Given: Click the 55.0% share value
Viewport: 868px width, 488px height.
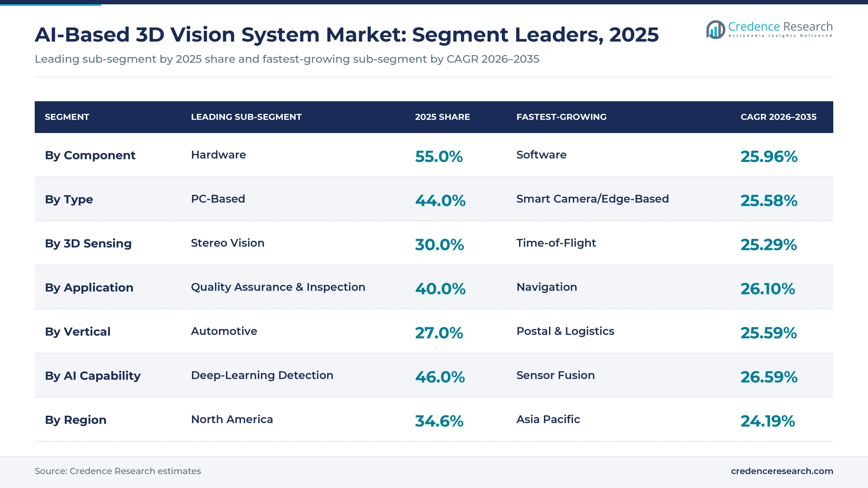Looking at the screenshot, I should pos(439,157).
